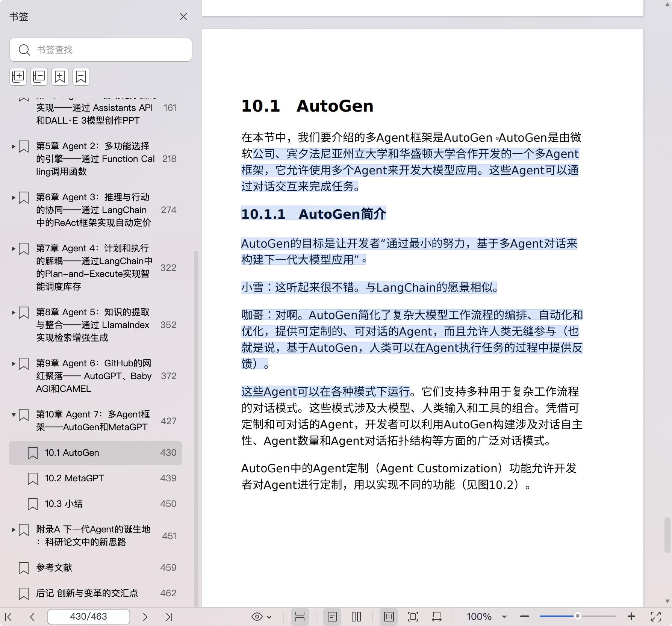Click the 10.1 AutoGen heading
The width and height of the screenshot is (672, 626).
[307, 106]
